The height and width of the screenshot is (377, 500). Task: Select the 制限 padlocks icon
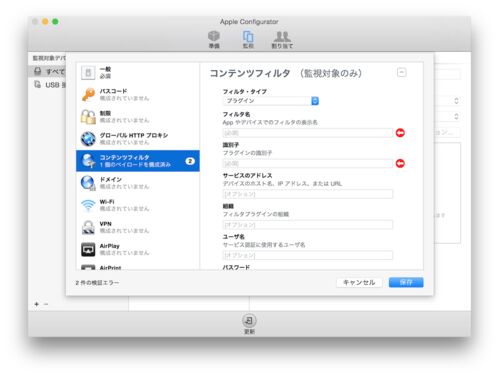pos(88,117)
